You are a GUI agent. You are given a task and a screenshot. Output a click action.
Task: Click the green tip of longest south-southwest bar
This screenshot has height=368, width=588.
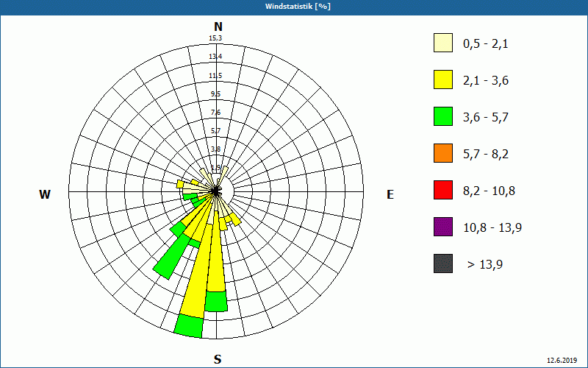[x=189, y=326]
